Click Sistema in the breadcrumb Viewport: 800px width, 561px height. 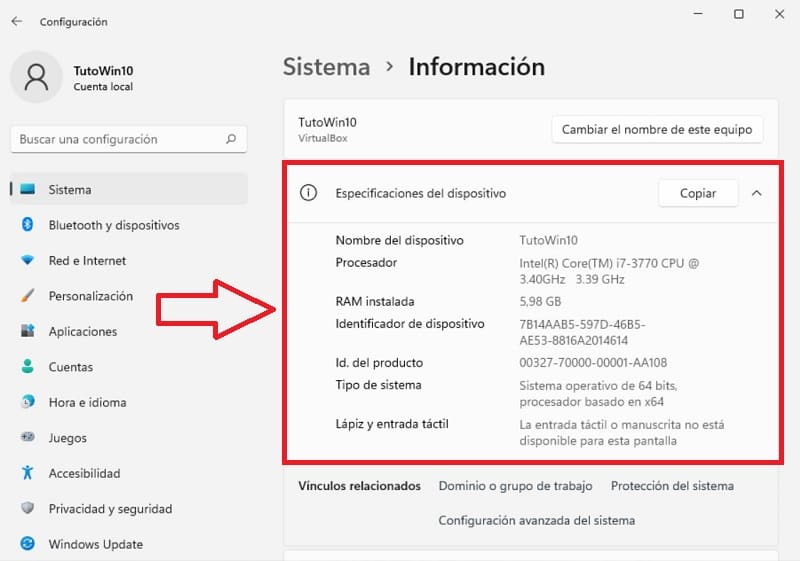coord(327,67)
